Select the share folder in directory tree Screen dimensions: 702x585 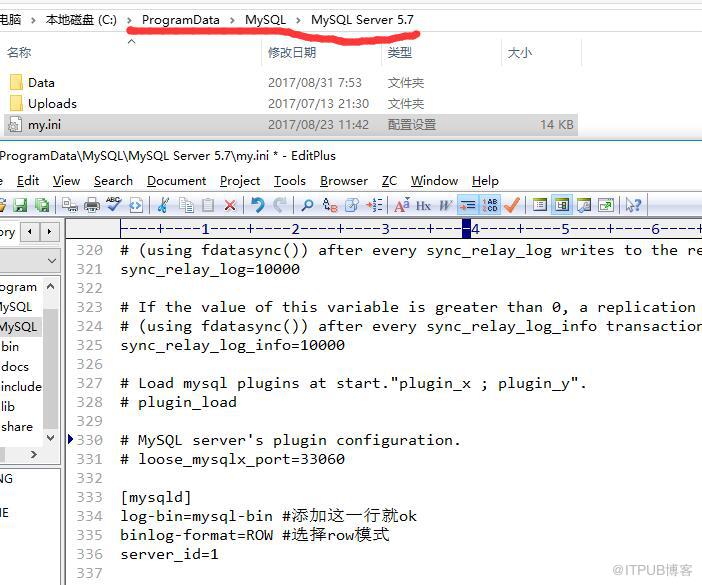(17, 427)
